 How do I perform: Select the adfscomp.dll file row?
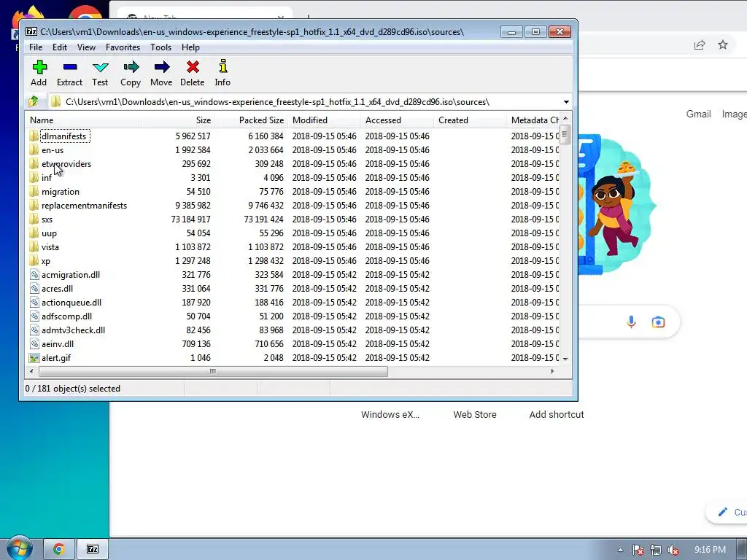[x=293, y=316]
